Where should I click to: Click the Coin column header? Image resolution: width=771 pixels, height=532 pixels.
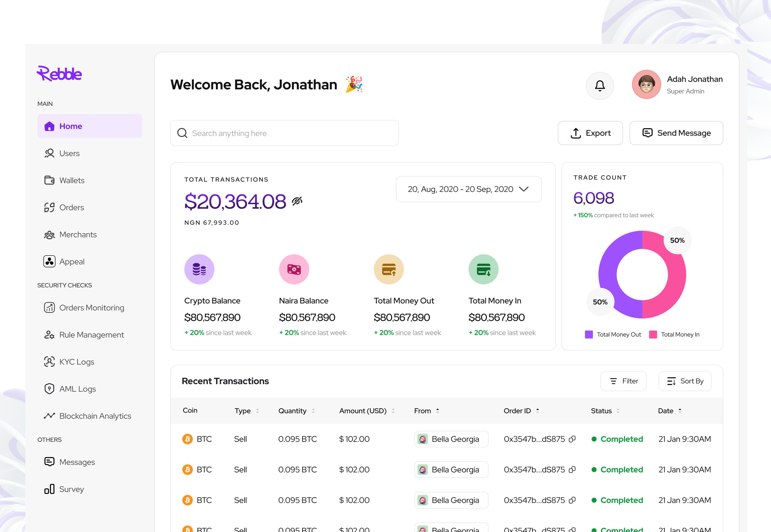[190, 410]
